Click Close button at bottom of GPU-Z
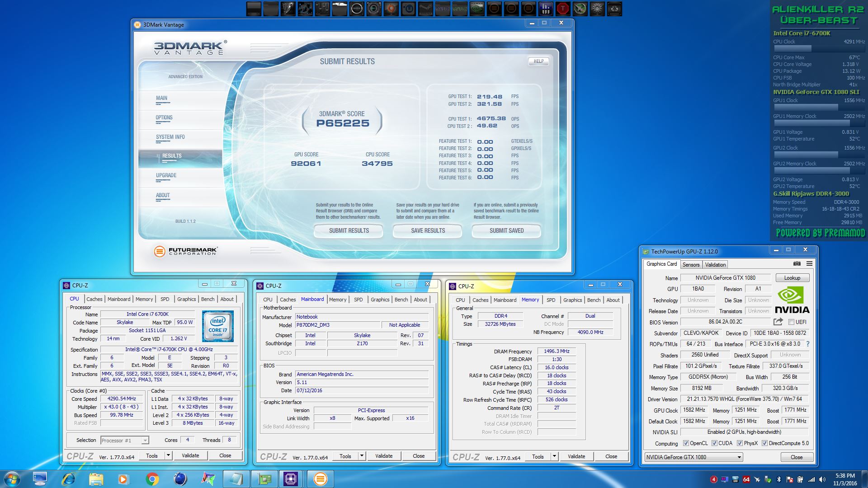 point(797,457)
